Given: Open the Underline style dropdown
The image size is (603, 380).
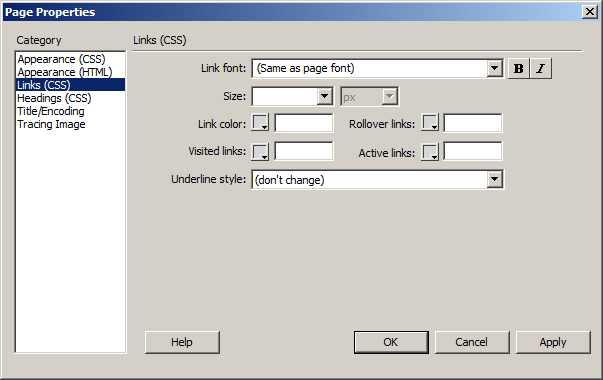Looking at the screenshot, I should click(495, 180).
